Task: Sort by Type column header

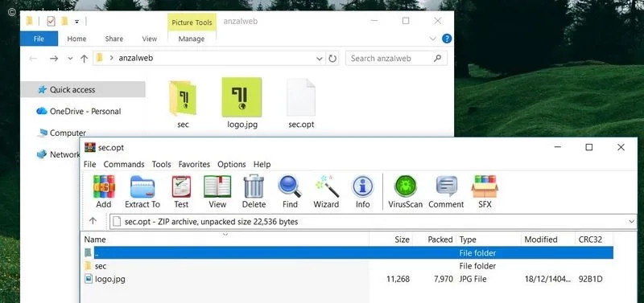Action: [x=489, y=240]
